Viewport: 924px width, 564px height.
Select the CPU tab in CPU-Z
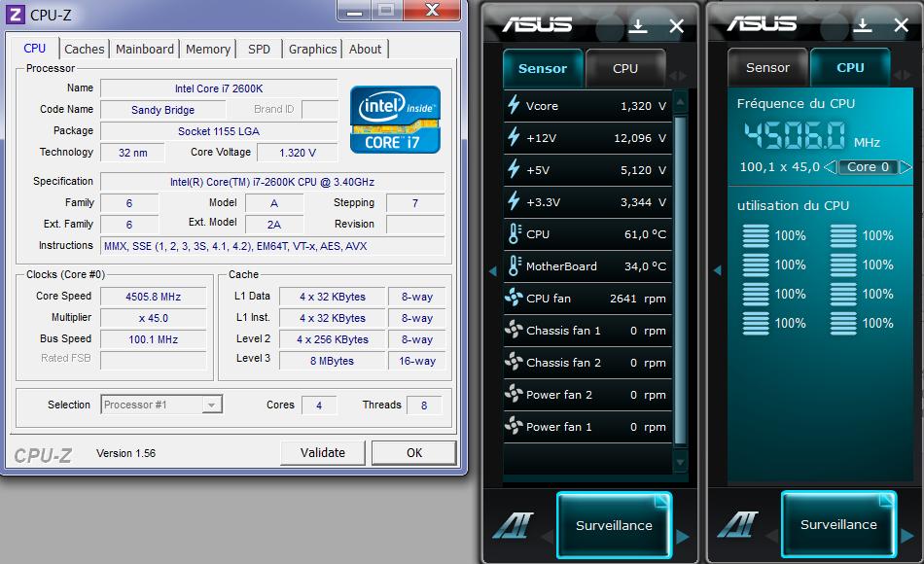coord(34,48)
